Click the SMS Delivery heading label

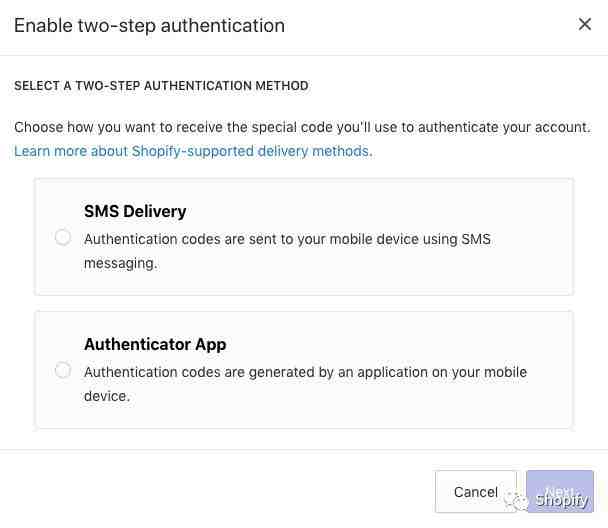pos(135,211)
